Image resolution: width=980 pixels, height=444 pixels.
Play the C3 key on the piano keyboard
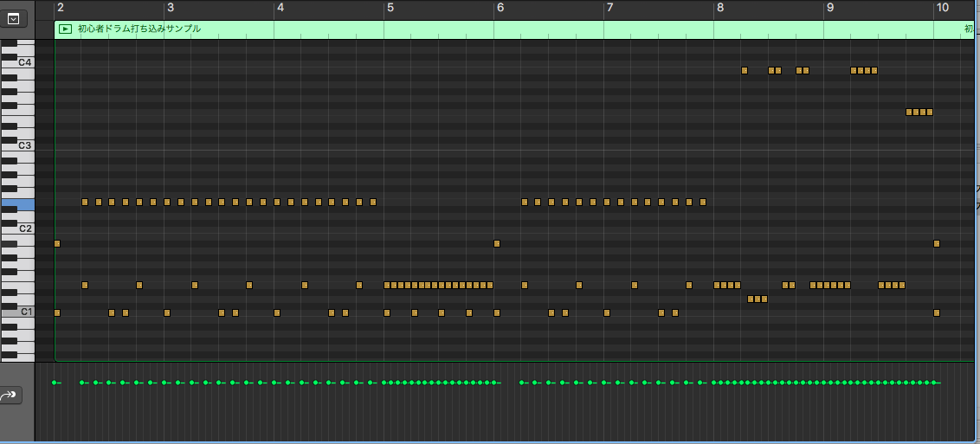(x=17, y=145)
